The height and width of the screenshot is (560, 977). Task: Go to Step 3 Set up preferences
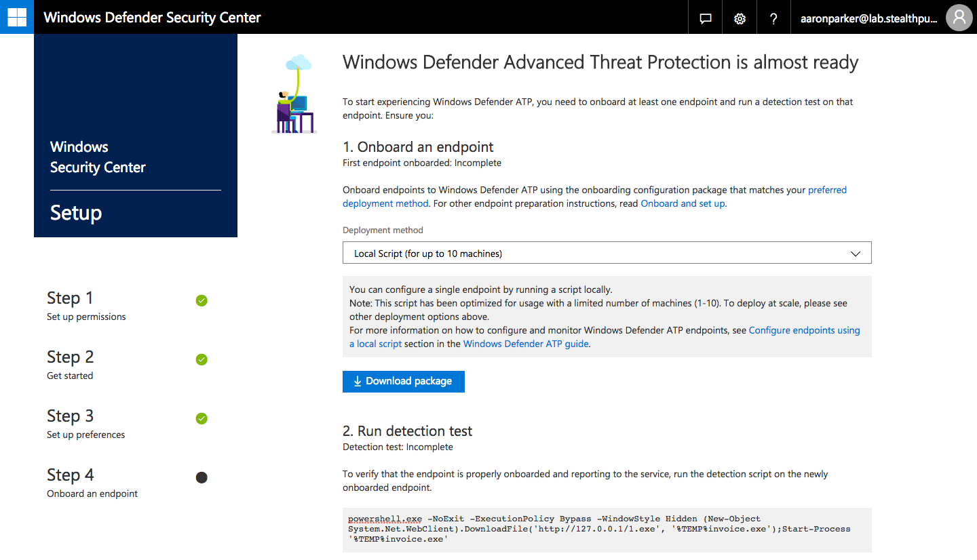(x=85, y=424)
